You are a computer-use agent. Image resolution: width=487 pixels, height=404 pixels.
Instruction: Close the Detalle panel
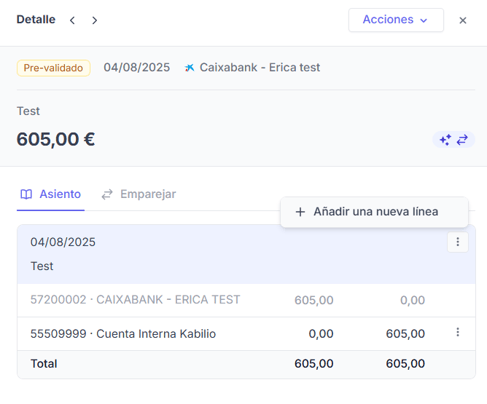[463, 20]
